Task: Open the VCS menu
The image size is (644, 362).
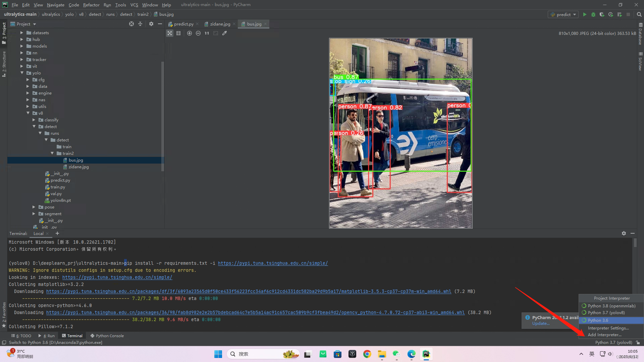Action: [x=134, y=5]
